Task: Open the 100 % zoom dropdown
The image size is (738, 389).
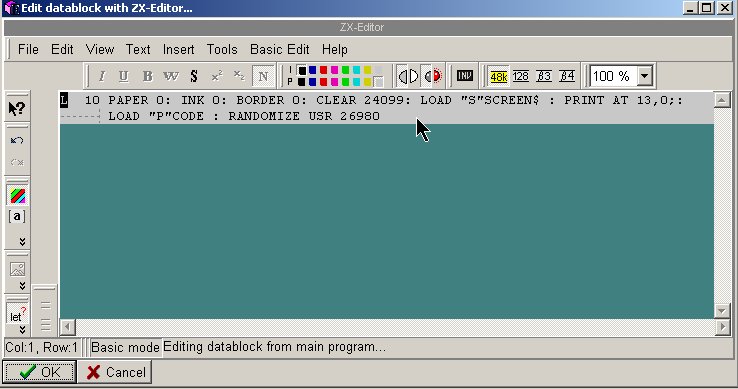Action: tap(644, 76)
